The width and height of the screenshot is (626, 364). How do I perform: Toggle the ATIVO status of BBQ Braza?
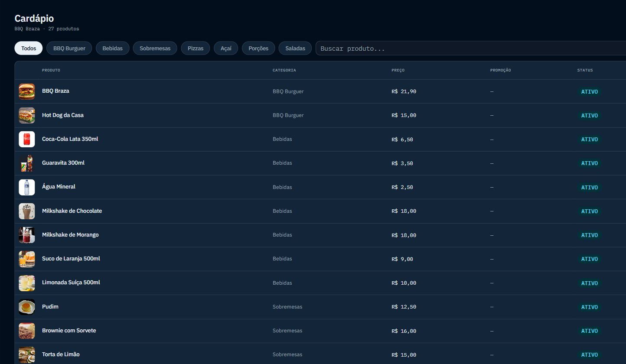[x=590, y=92]
